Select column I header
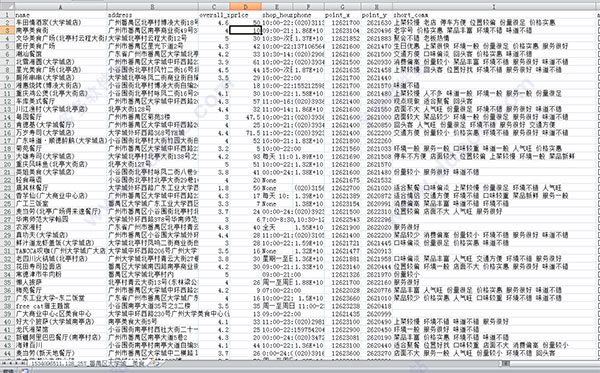 (x=494, y=7)
